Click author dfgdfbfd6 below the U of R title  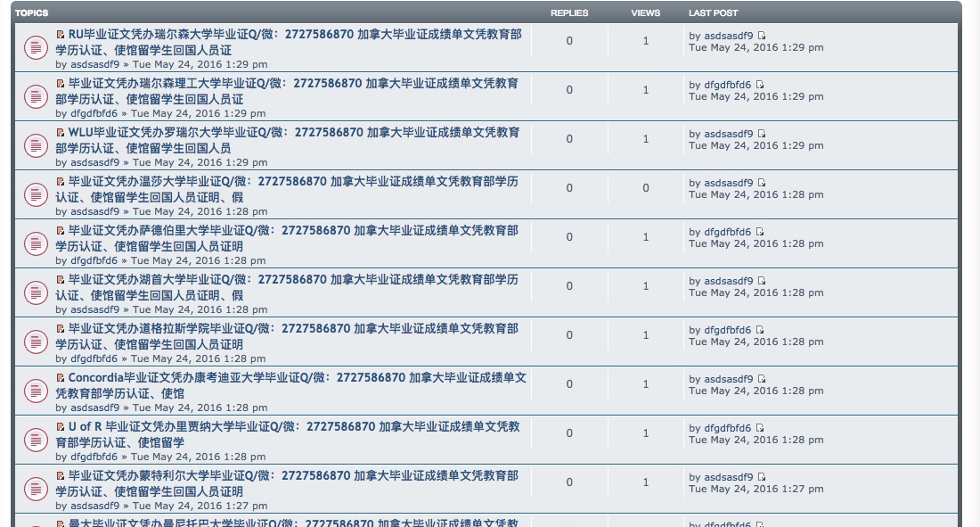pyautogui.click(x=94, y=457)
